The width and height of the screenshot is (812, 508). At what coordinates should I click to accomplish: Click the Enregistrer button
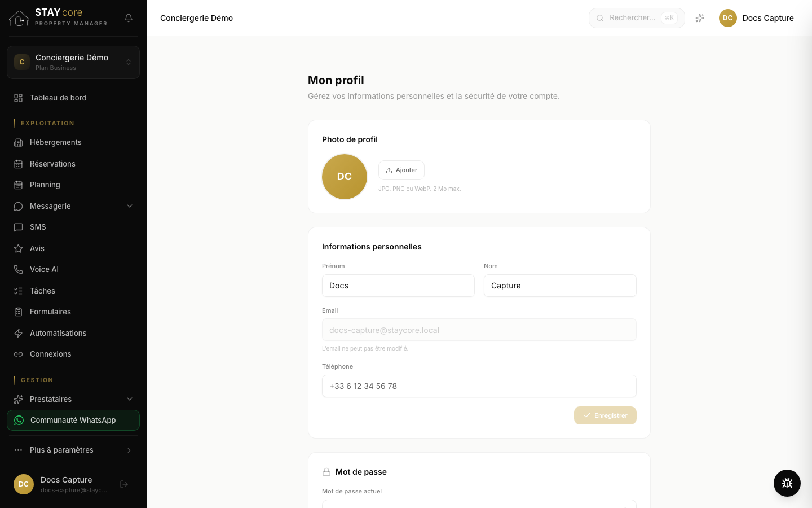tap(605, 415)
